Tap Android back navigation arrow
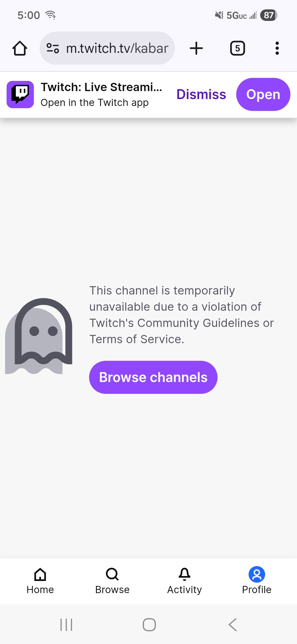297x644 pixels. (233, 625)
